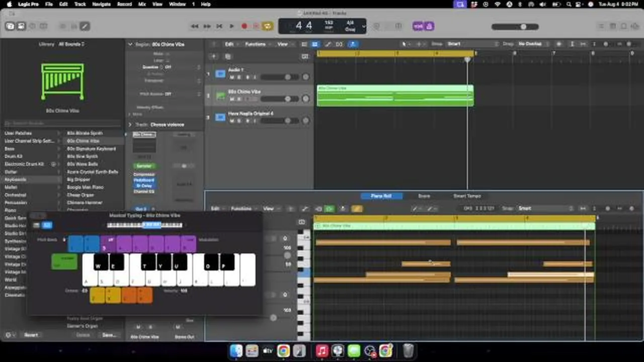Open the Music app from the Dock
This screenshot has height=362, width=644.
click(322, 350)
